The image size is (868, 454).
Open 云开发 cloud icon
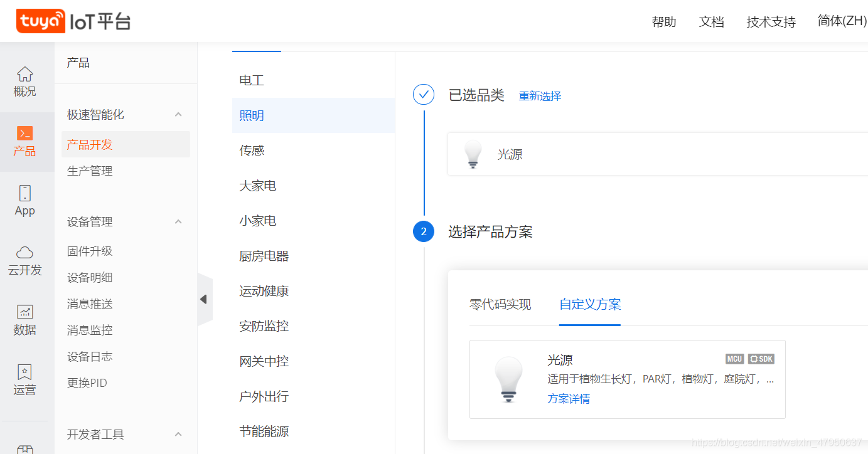tap(24, 253)
